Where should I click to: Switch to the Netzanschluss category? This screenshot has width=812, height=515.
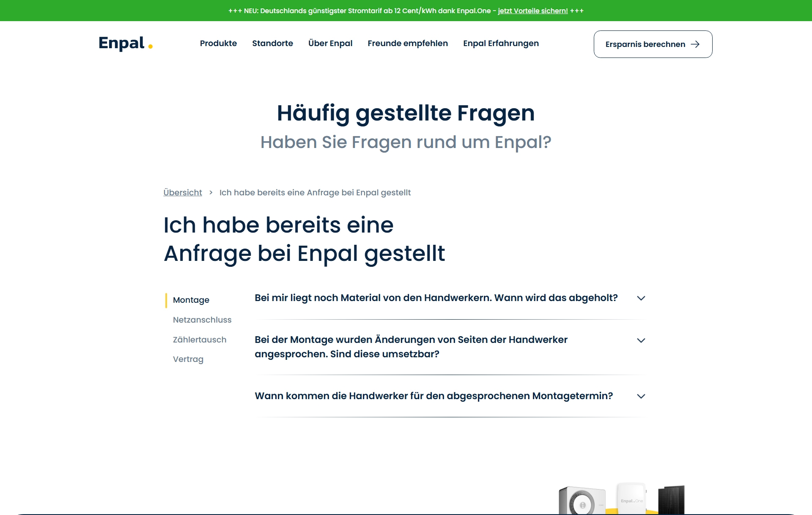[202, 320]
